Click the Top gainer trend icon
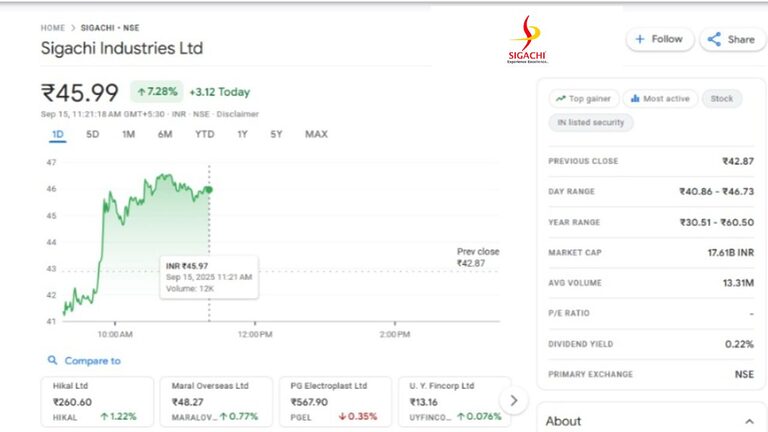768x432 pixels. pyautogui.click(x=561, y=99)
